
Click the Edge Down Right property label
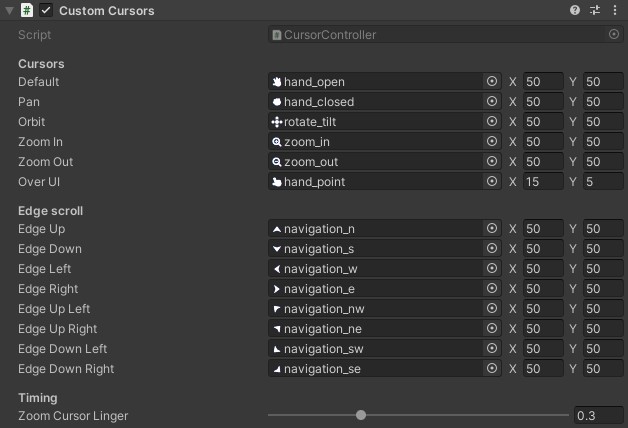tap(66, 369)
